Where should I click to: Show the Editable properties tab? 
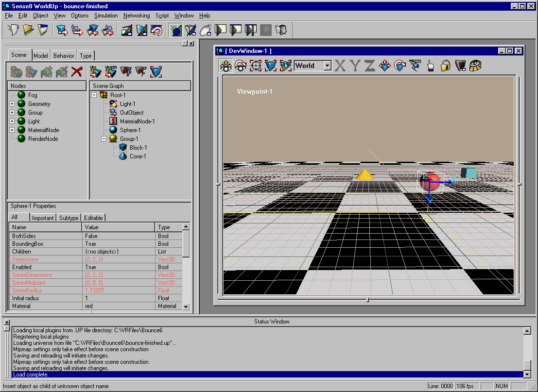pos(93,218)
